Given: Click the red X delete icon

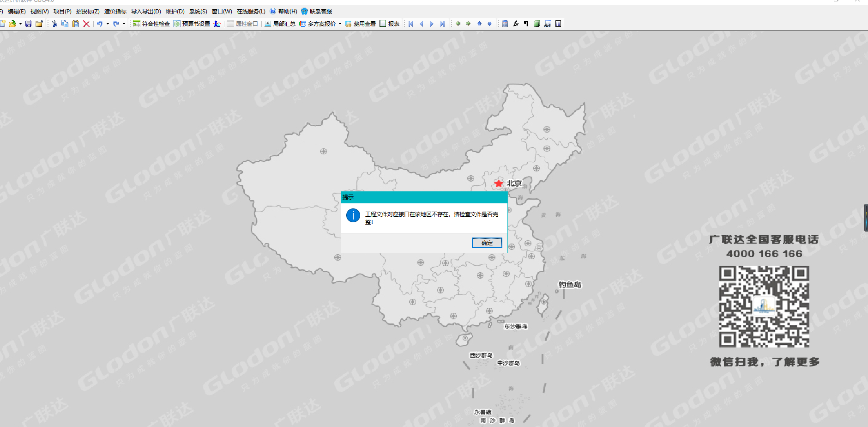Looking at the screenshot, I should (86, 24).
